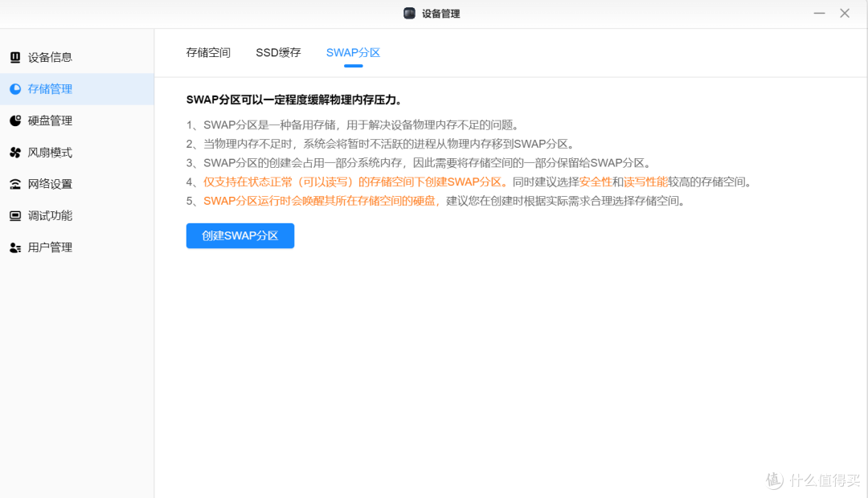Screen dimensions: 868x498
Task: Switch to the SSD缓存 tab
Action: [x=278, y=52]
